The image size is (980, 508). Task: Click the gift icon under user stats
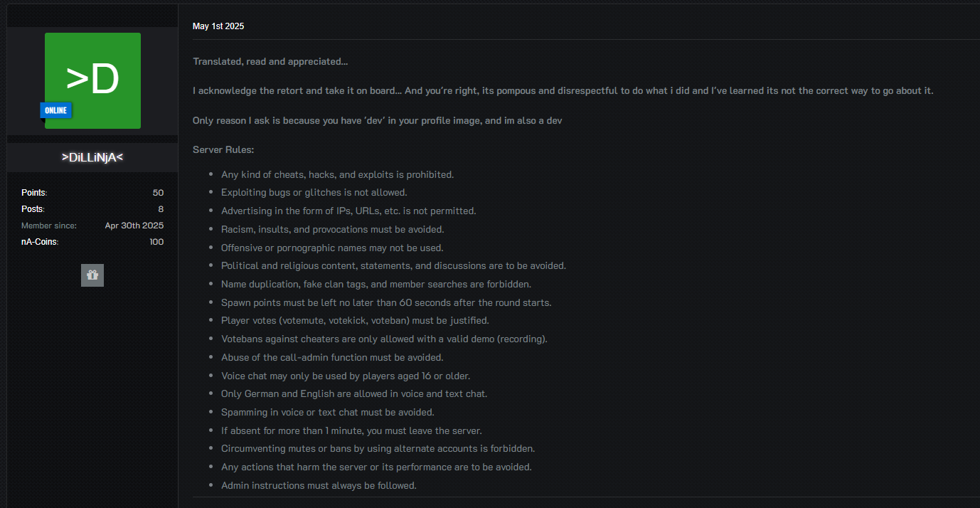tap(92, 275)
